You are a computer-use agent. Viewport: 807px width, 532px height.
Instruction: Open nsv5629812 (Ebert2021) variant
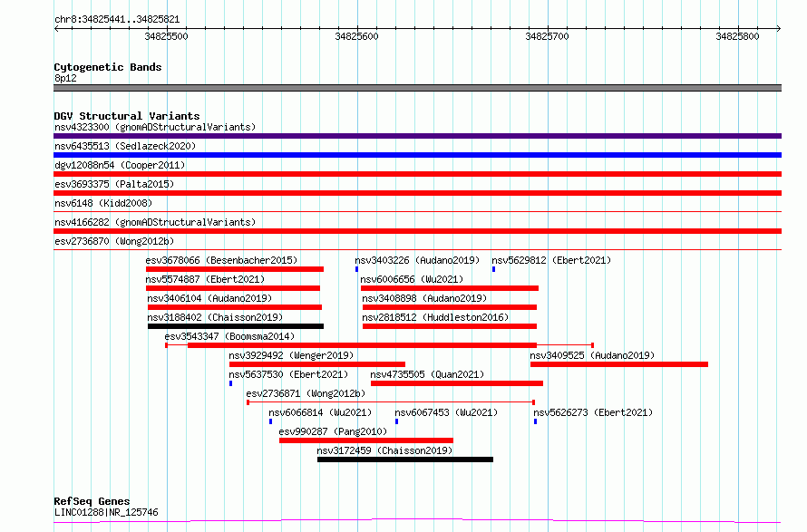(x=551, y=260)
